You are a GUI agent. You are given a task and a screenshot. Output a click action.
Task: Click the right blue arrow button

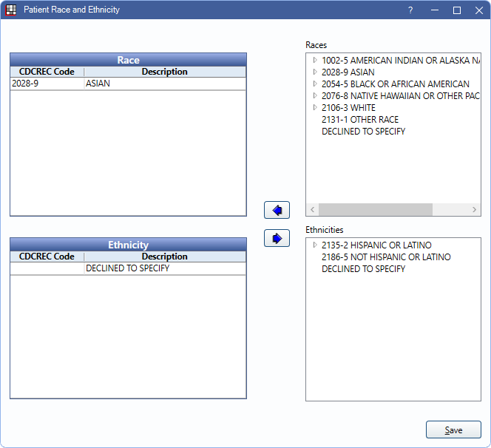click(277, 238)
